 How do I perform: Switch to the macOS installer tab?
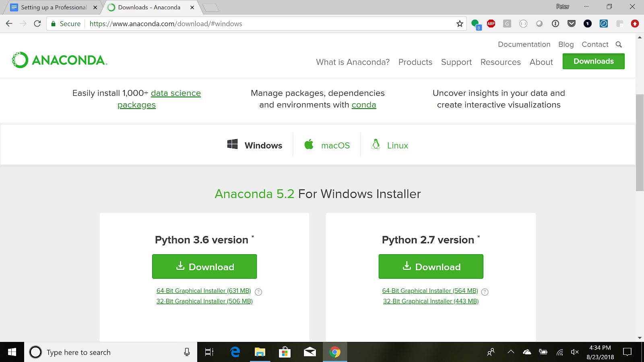[327, 145]
